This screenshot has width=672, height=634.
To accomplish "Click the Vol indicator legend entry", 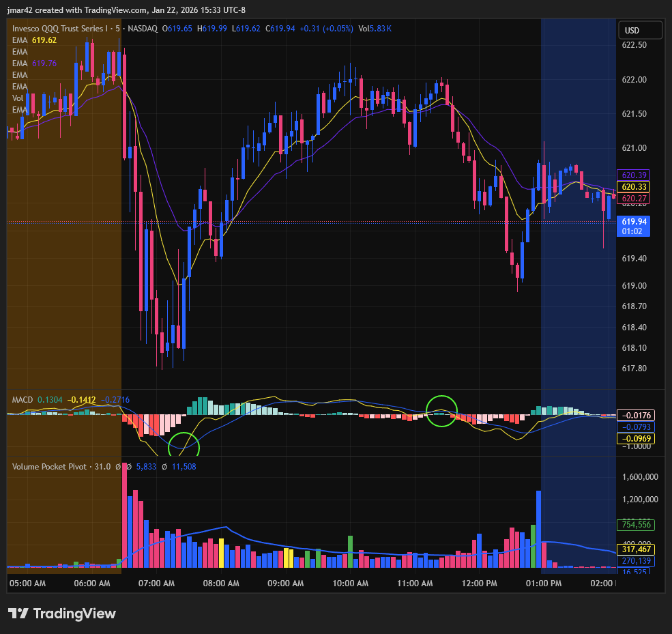I will (18, 98).
